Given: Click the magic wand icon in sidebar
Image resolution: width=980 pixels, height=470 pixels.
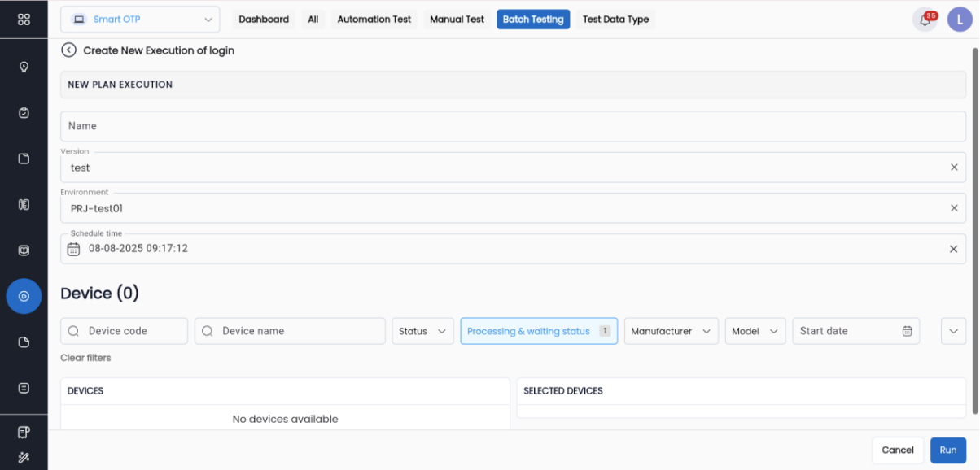Looking at the screenshot, I should [24, 457].
